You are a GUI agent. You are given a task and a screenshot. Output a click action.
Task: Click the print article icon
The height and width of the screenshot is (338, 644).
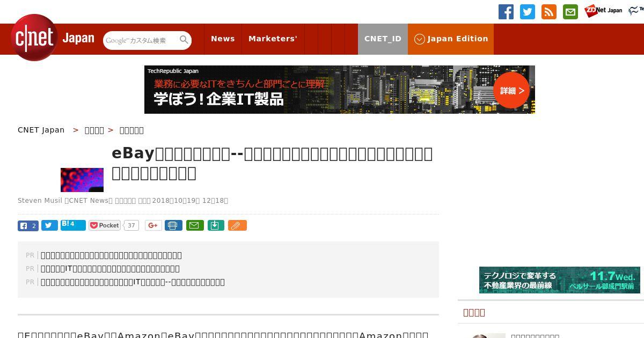tap(173, 225)
